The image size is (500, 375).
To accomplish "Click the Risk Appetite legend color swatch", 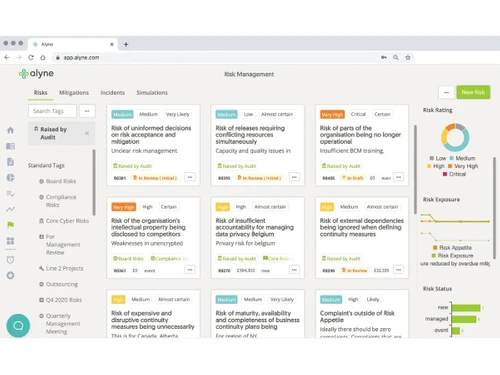I will pyautogui.click(x=435, y=248).
